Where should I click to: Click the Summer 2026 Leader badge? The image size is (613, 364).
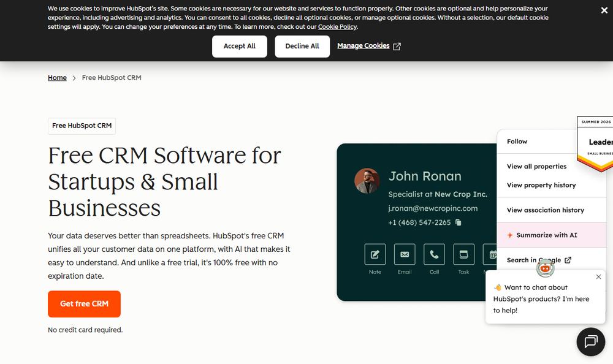[595, 143]
